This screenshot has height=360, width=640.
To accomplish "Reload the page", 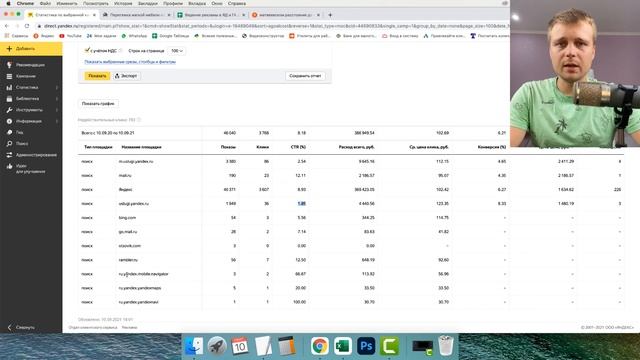I will (27, 26).
